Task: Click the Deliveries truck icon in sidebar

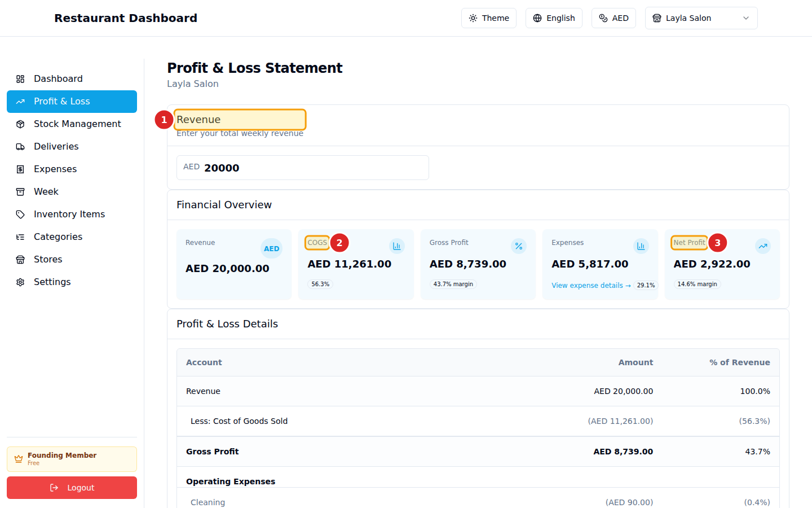Action: pos(20,147)
